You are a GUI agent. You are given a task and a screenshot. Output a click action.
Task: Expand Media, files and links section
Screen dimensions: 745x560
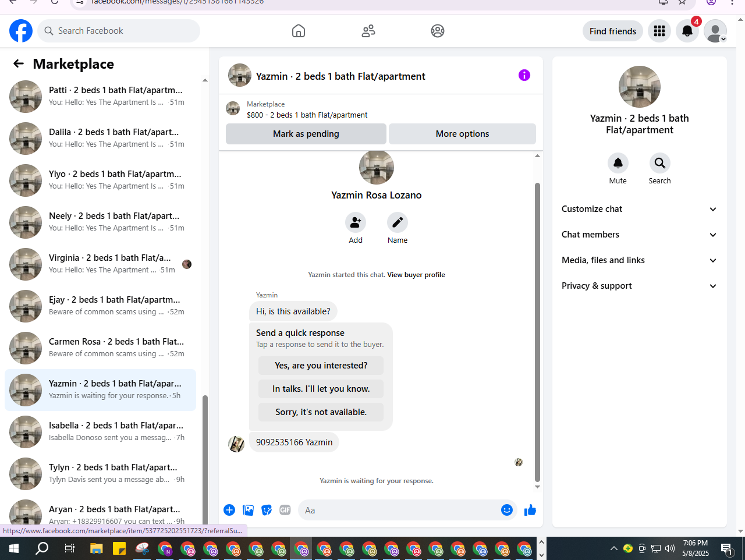pyautogui.click(x=639, y=260)
